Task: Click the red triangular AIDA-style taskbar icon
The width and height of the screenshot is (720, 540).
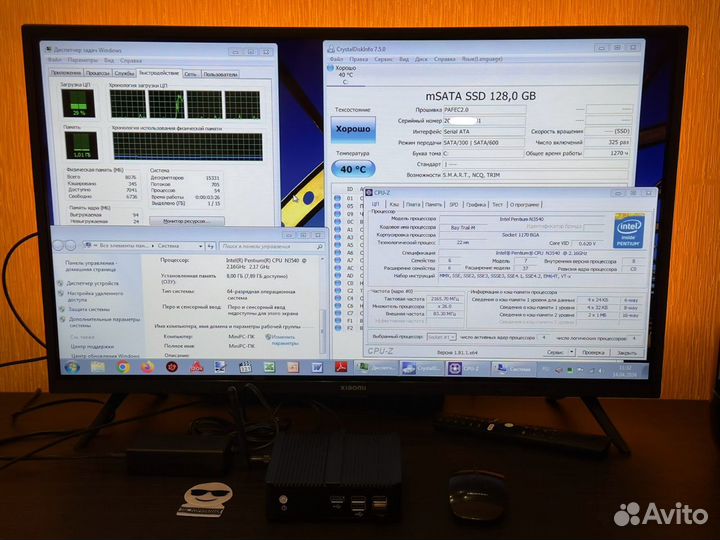Action: [x=197, y=367]
